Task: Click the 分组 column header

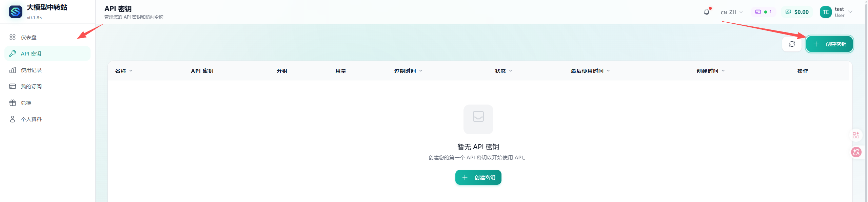Action: pos(282,71)
